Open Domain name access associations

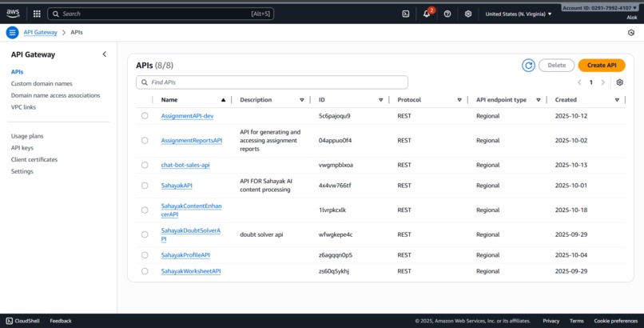coord(55,95)
